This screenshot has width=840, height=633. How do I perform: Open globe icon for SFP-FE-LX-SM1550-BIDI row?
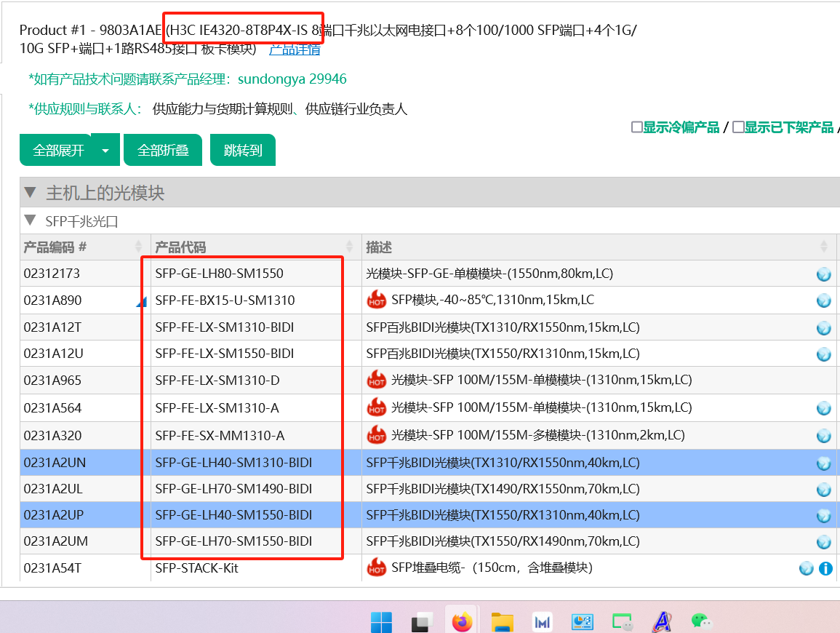pos(823,354)
